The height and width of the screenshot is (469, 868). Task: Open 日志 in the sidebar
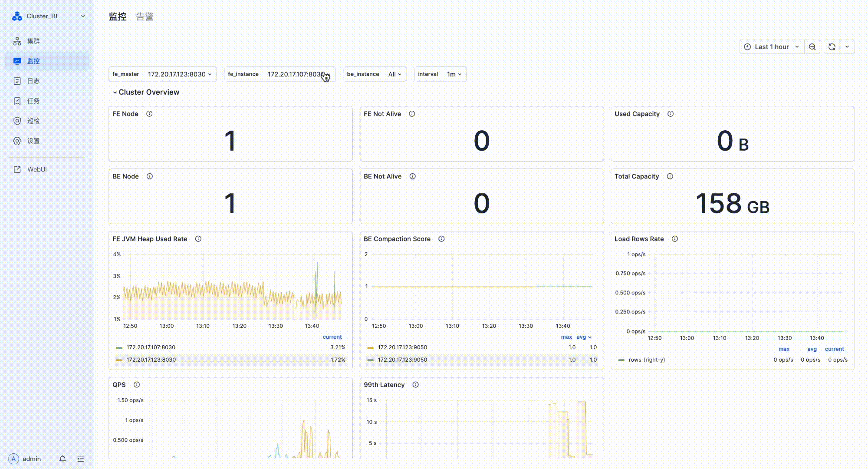click(x=33, y=81)
